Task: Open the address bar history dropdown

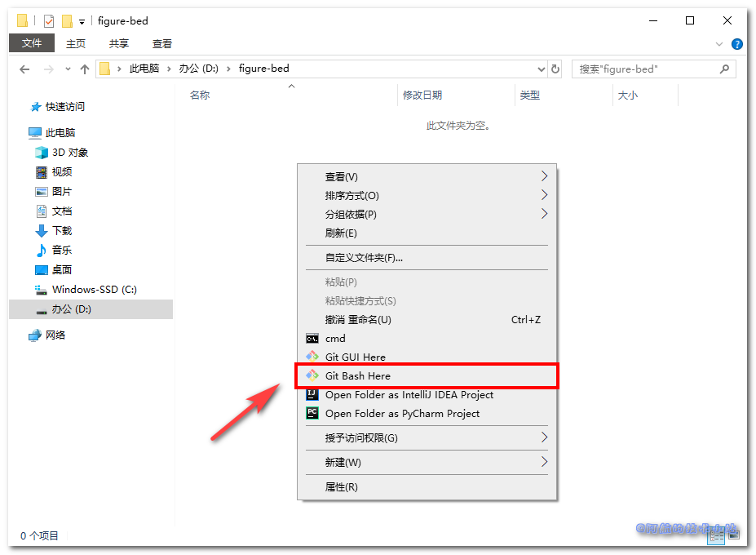Action: pyautogui.click(x=542, y=69)
